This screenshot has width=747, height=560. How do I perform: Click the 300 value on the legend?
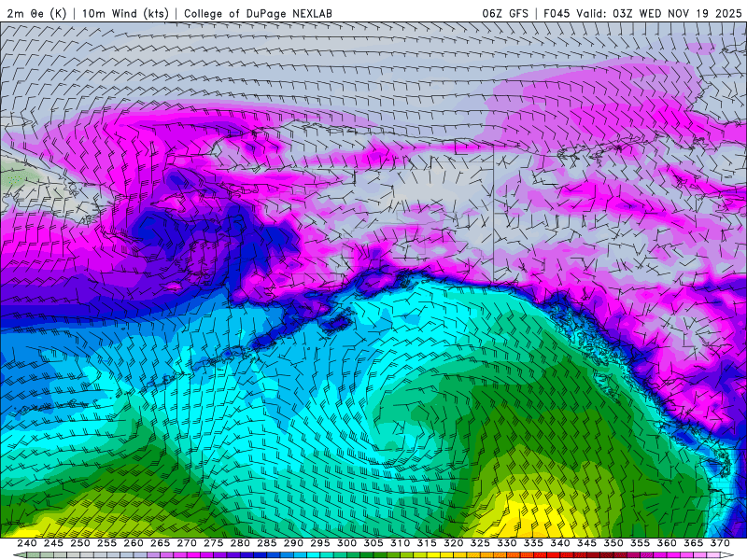tap(346, 543)
